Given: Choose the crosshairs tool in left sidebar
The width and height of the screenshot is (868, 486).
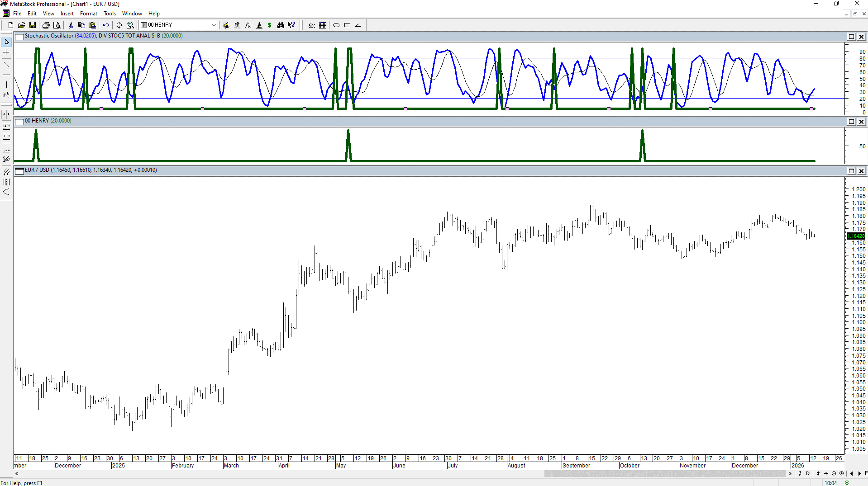Looking at the screenshot, I should point(6,52).
